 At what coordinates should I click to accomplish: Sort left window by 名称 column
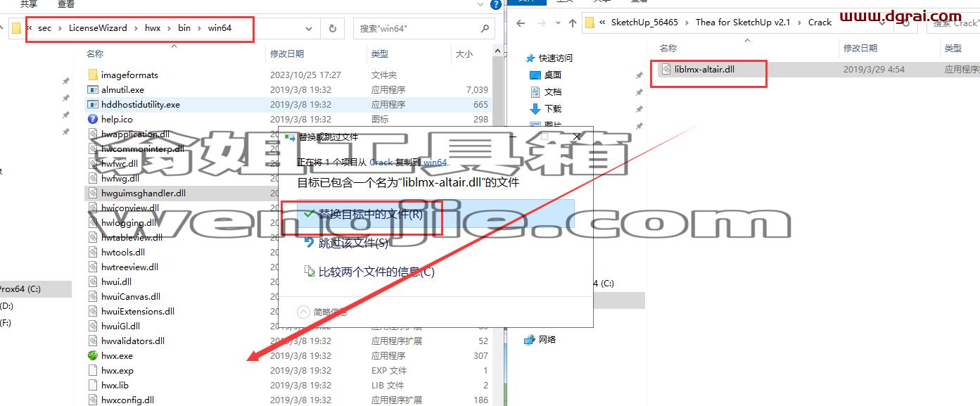pos(95,53)
